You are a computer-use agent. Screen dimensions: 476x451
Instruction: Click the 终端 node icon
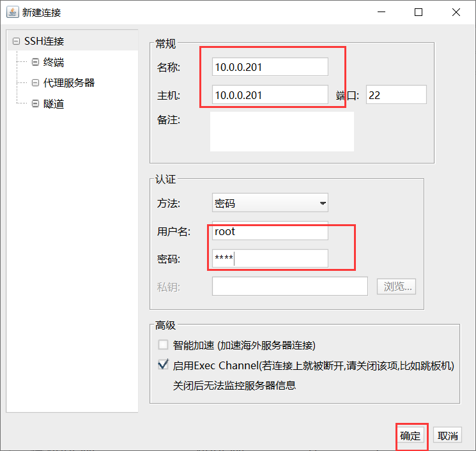click(35, 62)
